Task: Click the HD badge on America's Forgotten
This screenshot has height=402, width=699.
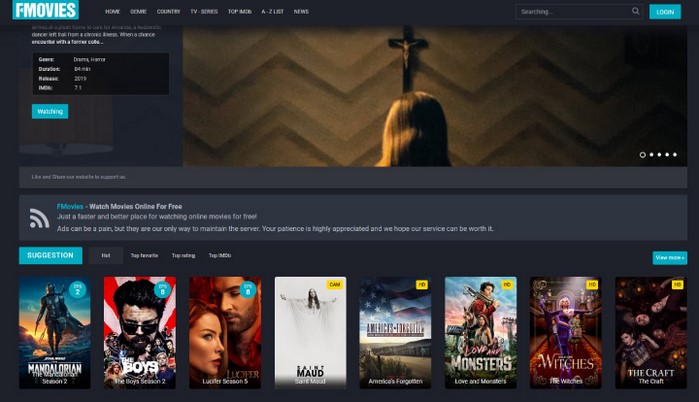Action: [422, 284]
